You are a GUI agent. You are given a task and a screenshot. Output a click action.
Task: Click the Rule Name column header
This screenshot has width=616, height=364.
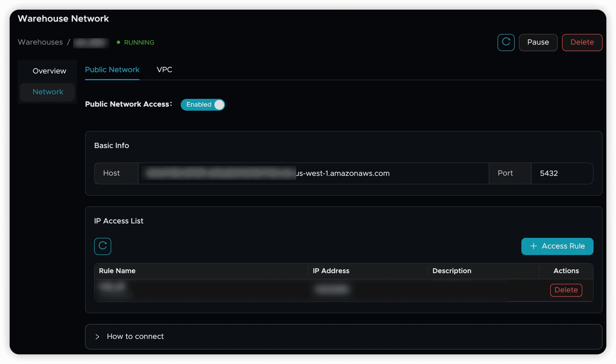coord(117,271)
